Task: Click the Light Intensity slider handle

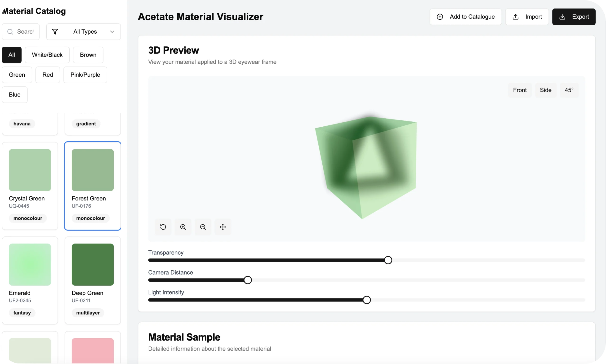Action: pos(366,300)
